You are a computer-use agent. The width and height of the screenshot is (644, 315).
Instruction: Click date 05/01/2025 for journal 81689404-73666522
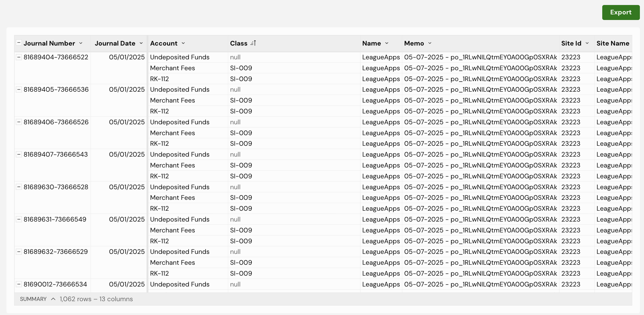coord(127,57)
